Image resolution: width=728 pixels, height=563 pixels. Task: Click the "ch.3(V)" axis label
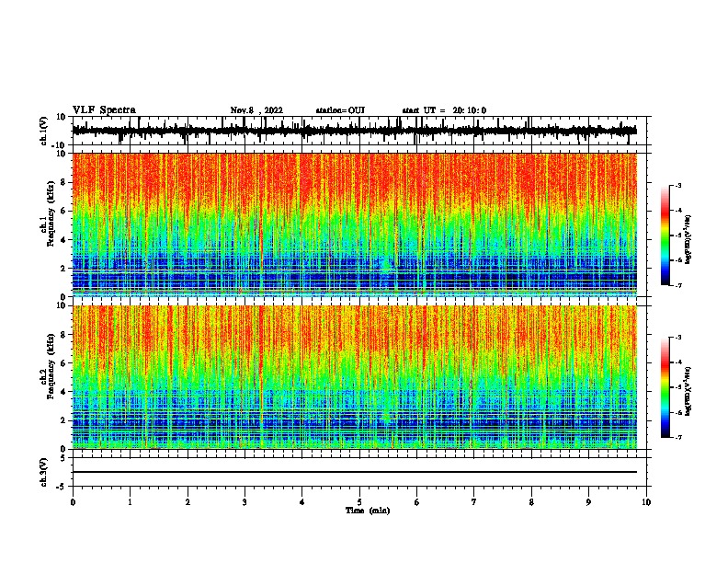[x=44, y=472]
